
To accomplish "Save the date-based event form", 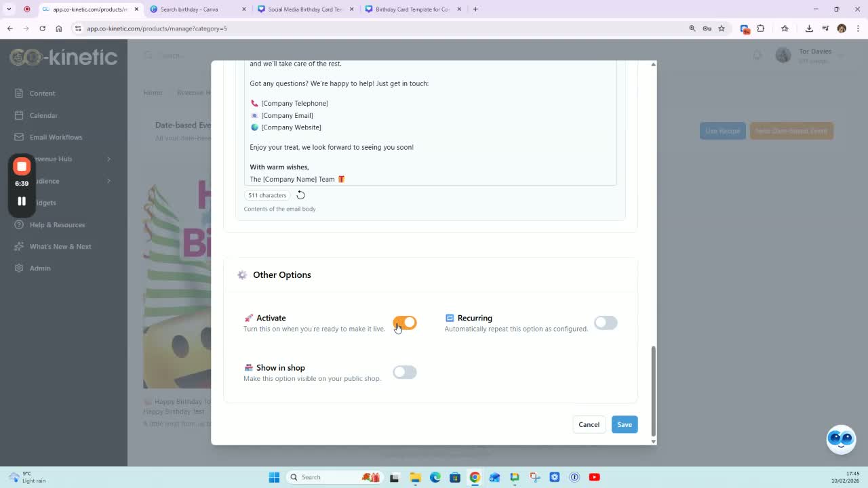I will coord(625,424).
